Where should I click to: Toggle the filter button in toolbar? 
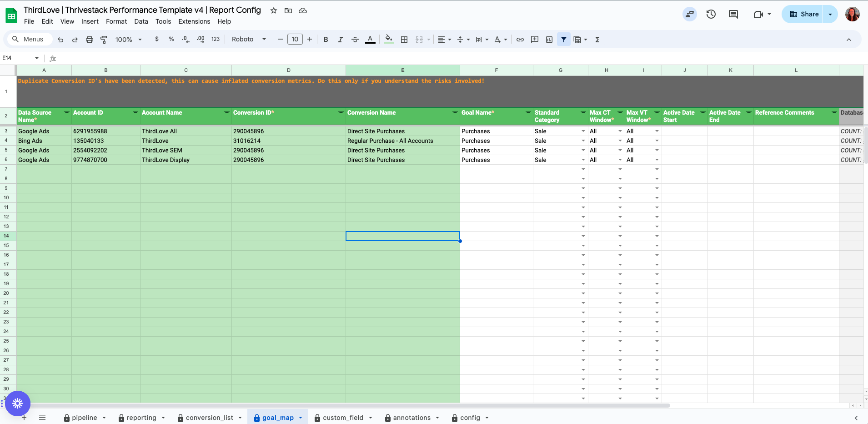pyautogui.click(x=564, y=40)
